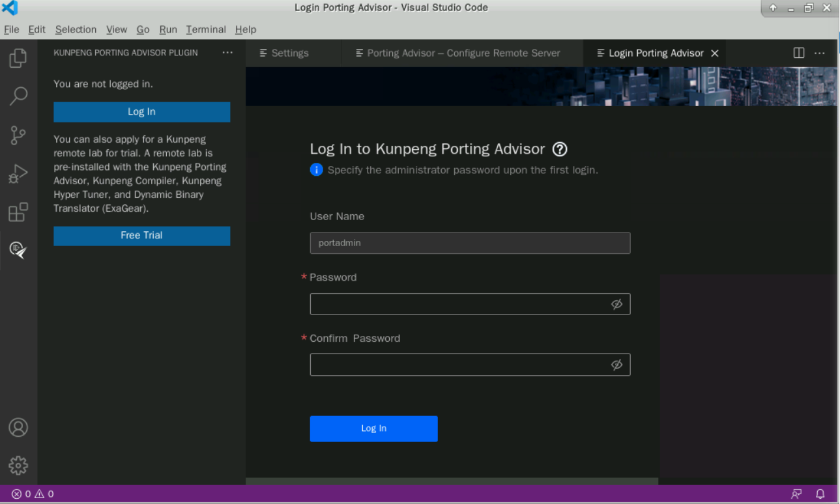
Task: Open the Go menu
Action: (143, 29)
